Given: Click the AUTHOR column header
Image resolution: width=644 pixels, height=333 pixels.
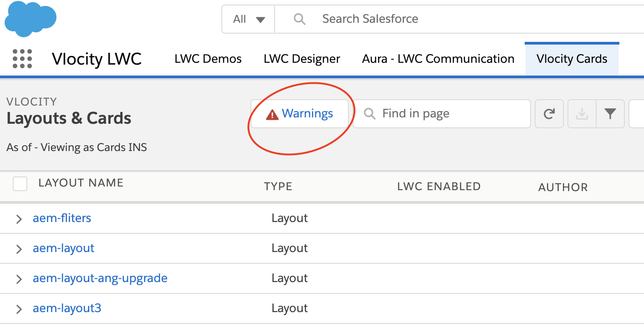Looking at the screenshot, I should coord(563,187).
